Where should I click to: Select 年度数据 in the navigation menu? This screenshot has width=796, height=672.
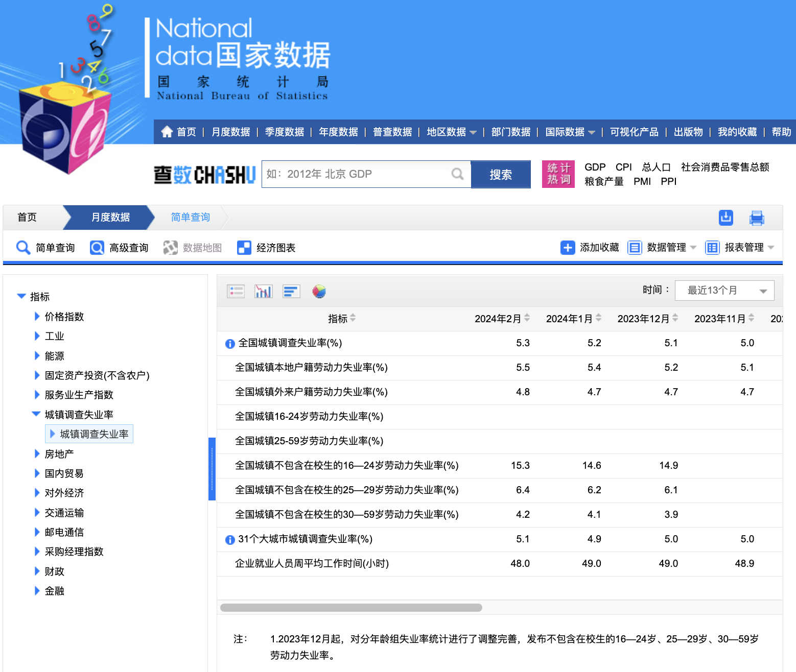[338, 132]
